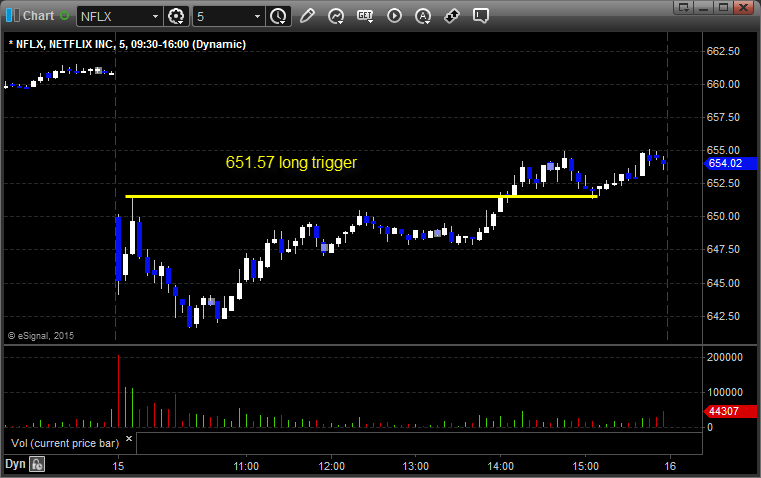Select the pencil drawing tools icon
The height and width of the screenshot is (478, 761).
[x=307, y=16]
